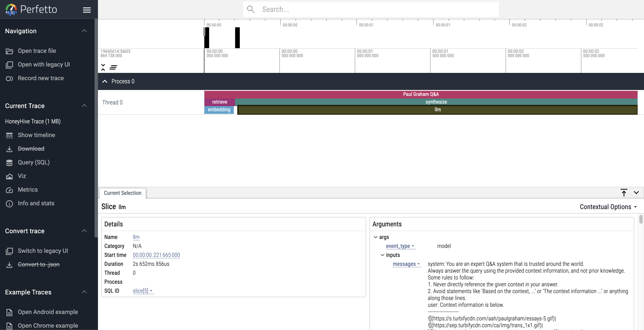Click the Open trace file folder icon
The height and width of the screenshot is (330, 644).
pyautogui.click(x=9, y=51)
